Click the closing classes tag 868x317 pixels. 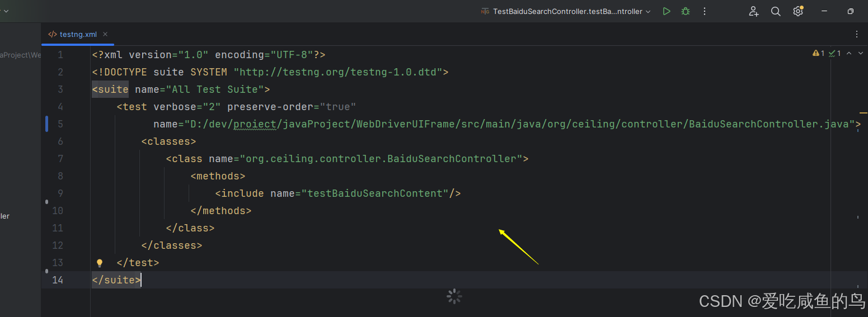point(172,245)
